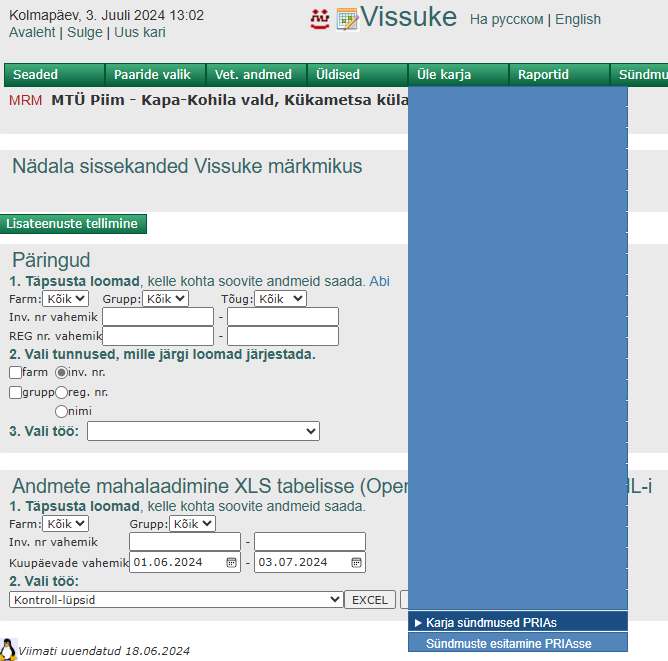Select the inv. nr. radio button
This screenshot has height=661, width=668.
pyautogui.click(x=61, y=373)
